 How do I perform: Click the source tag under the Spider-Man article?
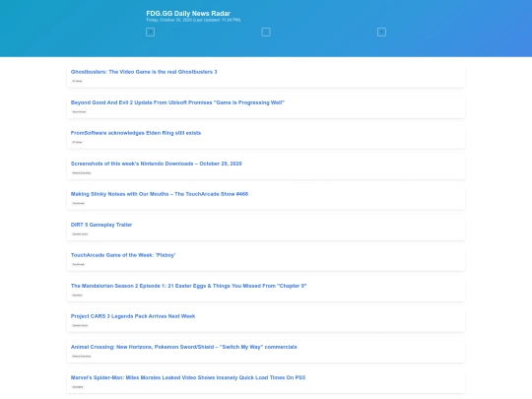click(x=78, y=387)
